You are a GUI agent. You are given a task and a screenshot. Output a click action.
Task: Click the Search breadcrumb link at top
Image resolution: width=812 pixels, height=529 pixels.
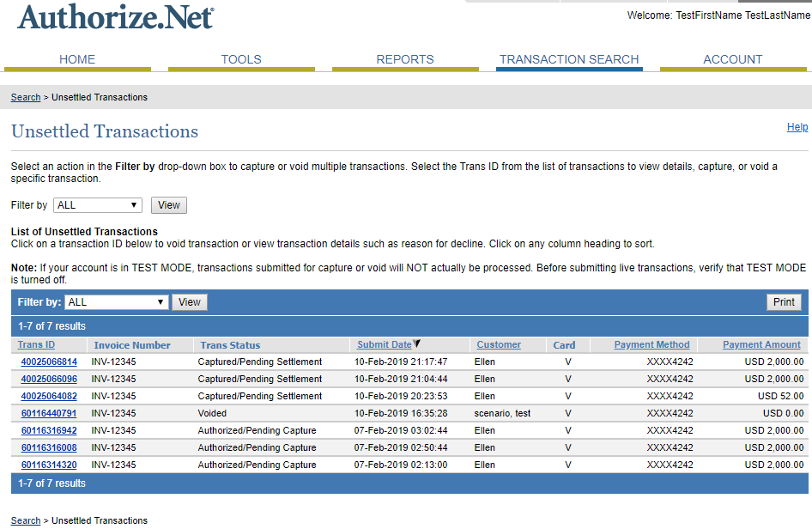coord(26,98)
